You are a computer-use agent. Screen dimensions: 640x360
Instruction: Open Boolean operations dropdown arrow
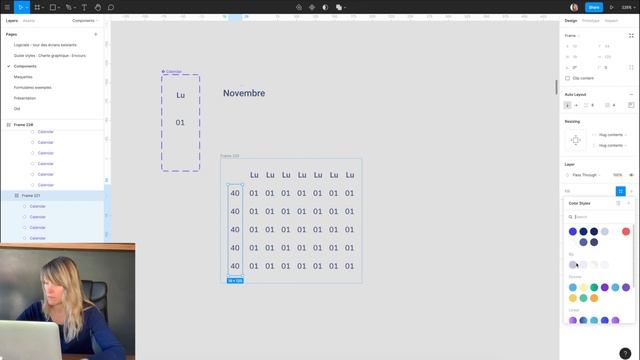pyautogui.click(x=345, y=7)
